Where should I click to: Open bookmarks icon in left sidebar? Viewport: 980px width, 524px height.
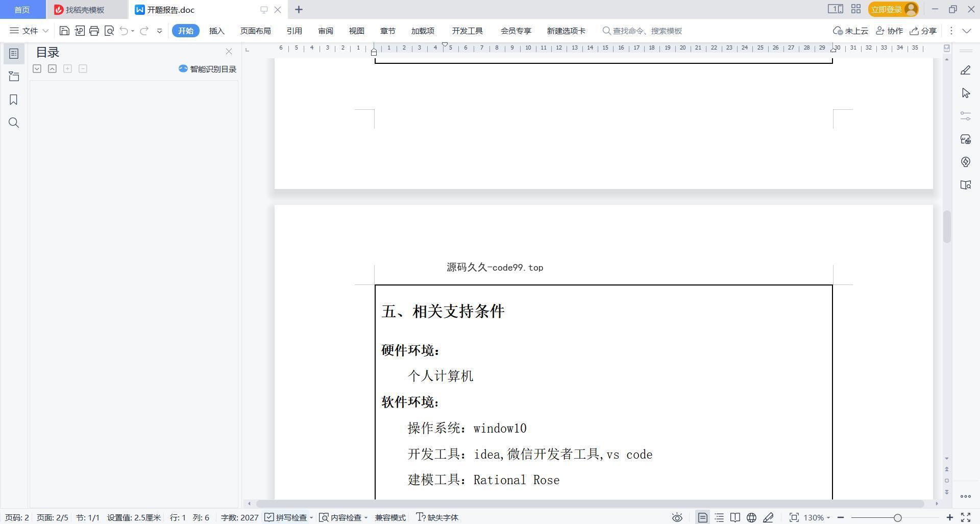click(14, 100)
